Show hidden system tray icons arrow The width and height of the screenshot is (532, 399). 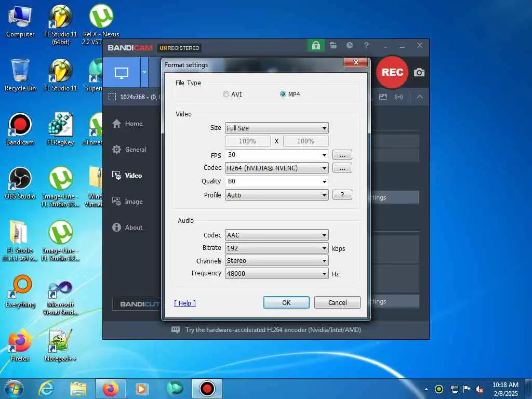click(426, 389)
